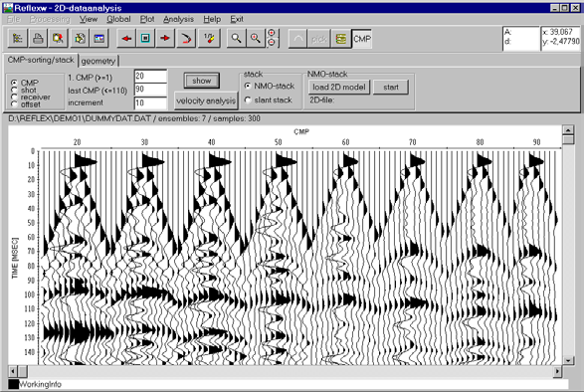The width and height of the screenshot is (584, 392).
Task: Click the tree-structure icon at the toolbar start
Action: point(18,39)
